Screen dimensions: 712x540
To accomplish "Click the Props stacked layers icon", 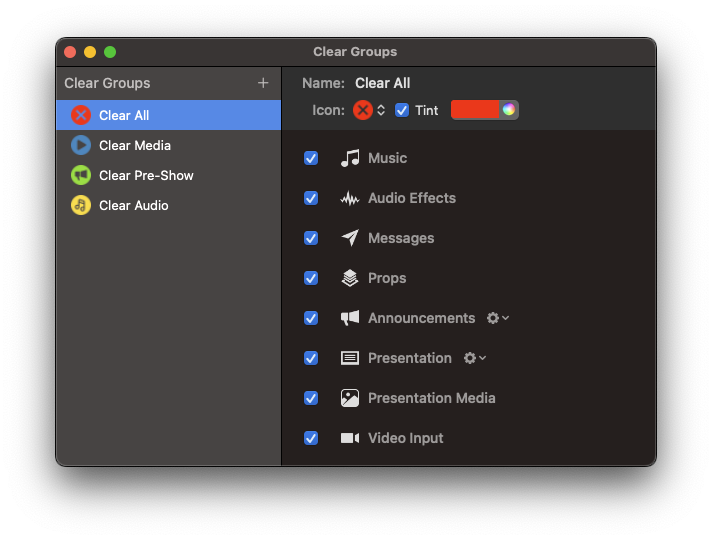I will [350, 278].
